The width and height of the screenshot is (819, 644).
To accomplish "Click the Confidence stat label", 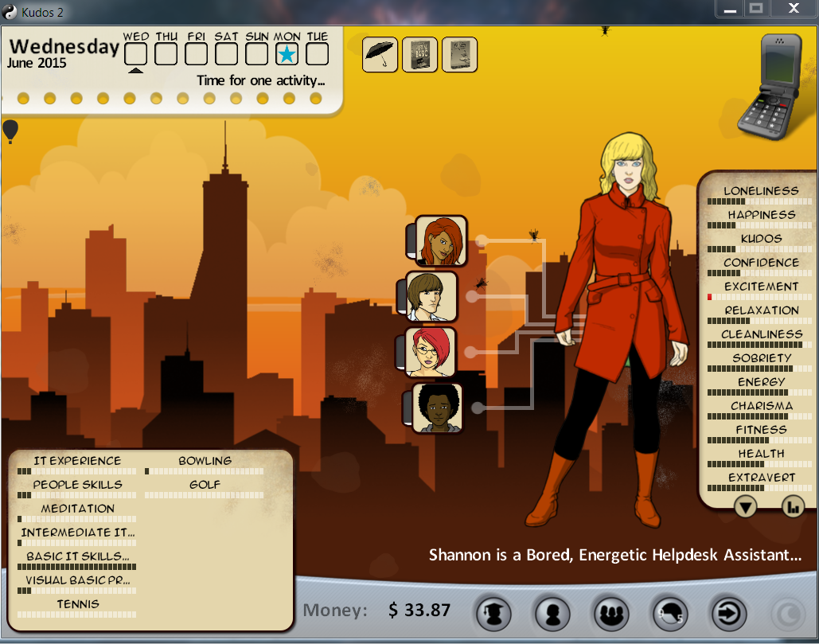I will tap(761, 263).
